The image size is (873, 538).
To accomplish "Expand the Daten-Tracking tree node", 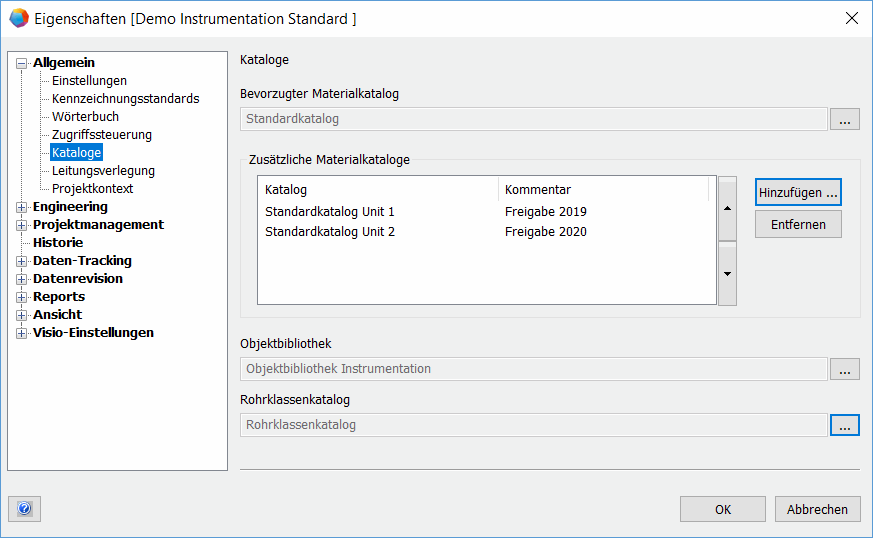I will (21, 261).
